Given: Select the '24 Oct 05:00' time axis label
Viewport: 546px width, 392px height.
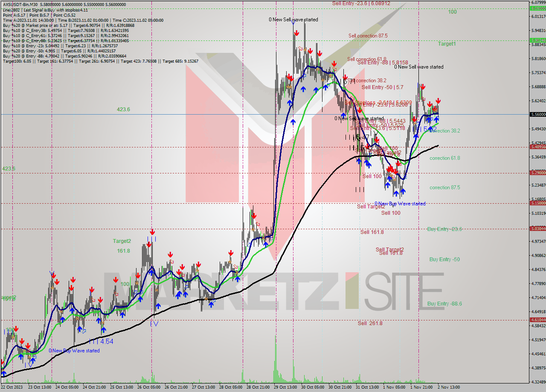Looking at the screenshot, I should (x=67, y=387).
